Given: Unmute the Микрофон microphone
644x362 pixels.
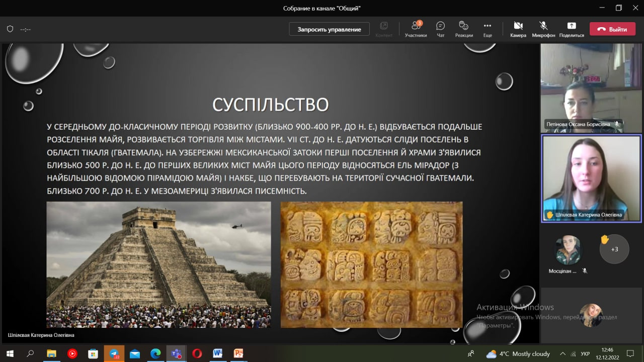Looking at the screenshot, I should click(x=543, y=29).
